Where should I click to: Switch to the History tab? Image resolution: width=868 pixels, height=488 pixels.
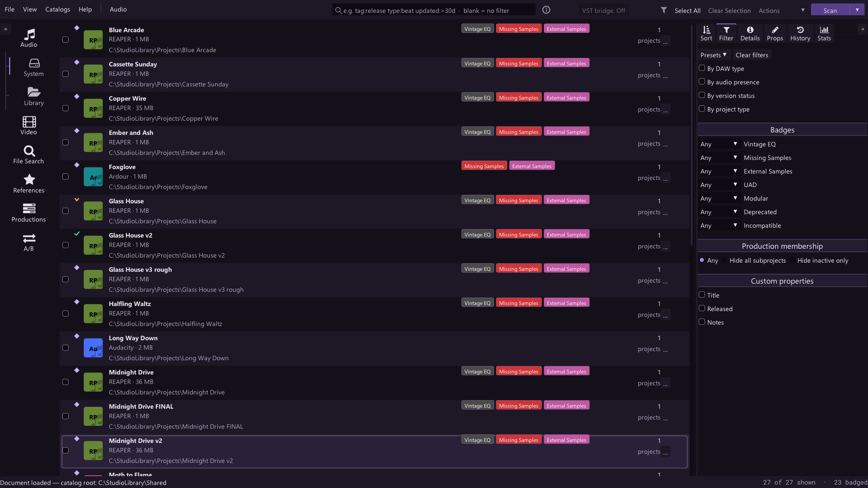point(800,34)
